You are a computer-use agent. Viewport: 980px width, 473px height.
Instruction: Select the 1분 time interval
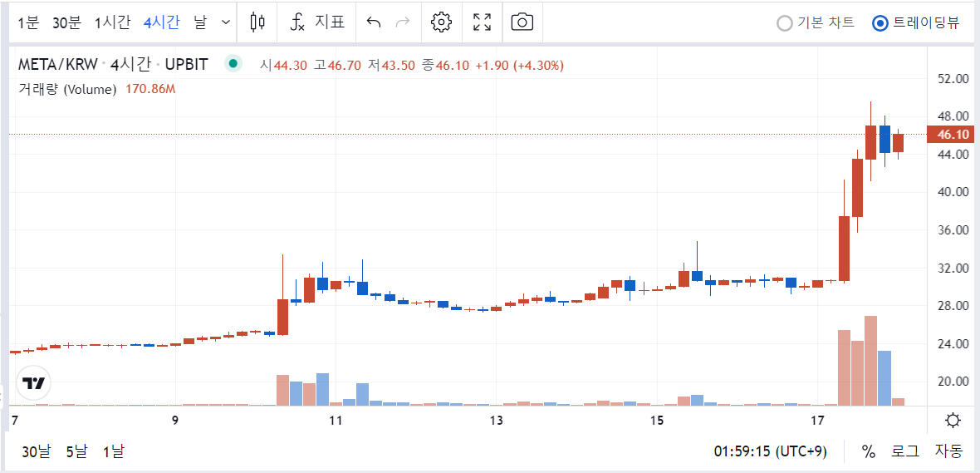(x=28, y=22)
